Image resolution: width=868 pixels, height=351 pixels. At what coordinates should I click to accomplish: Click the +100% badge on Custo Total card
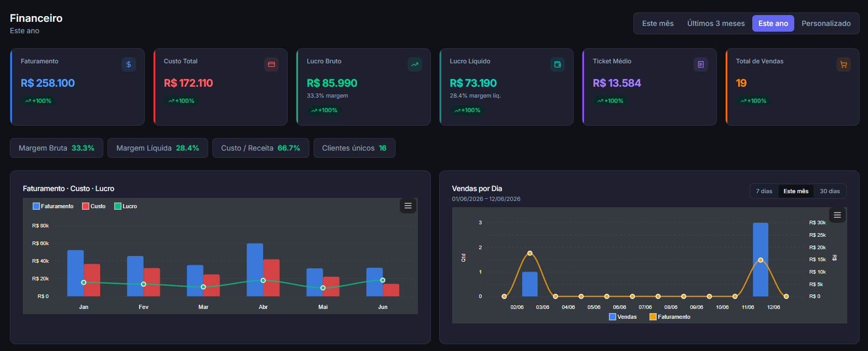click(181, 101)
